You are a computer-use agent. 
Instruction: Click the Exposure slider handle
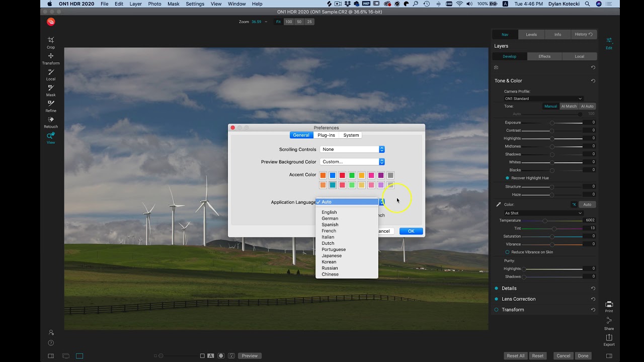[552, 123]
